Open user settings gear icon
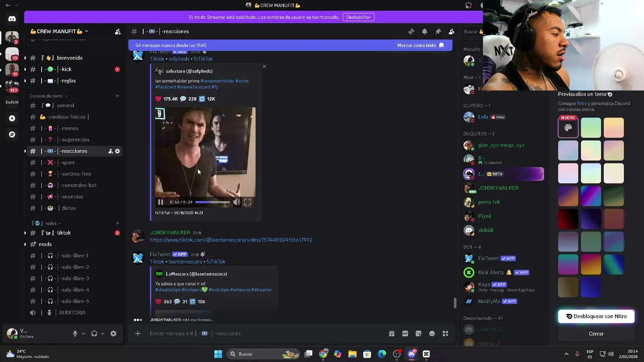 pyautogui.click(x=113, y=333)
